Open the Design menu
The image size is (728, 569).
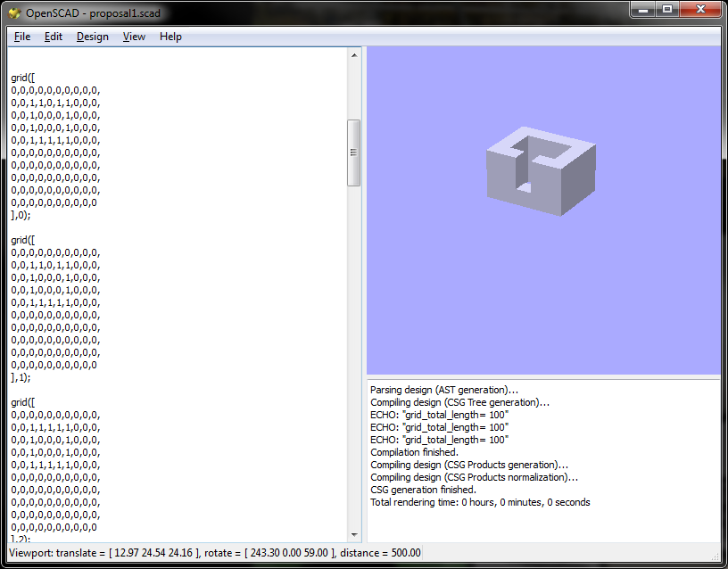click(93, 37)
